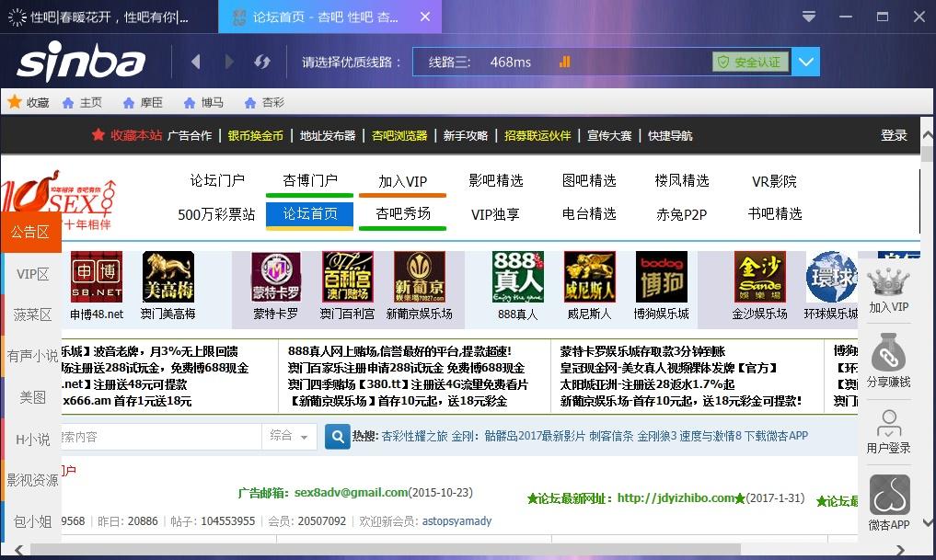
Task: Open the 摩臣 bookmark
Action: [x=143, y=103]
